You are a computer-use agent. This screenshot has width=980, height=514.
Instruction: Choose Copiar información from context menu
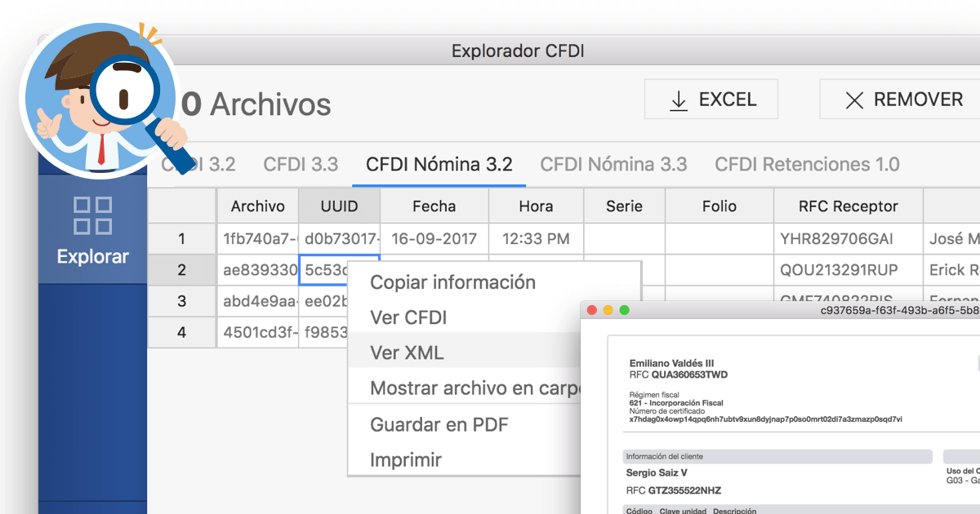pyautogui.click(x=452, y=282)
